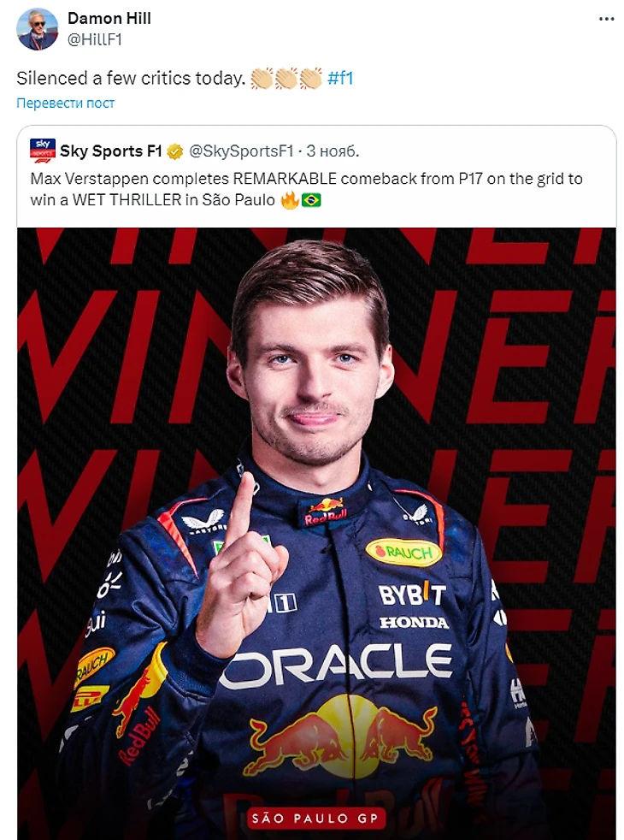The width and height of the screenshot is (624, 840).
Task: Click the Sky Sports F1 logo avatar
Action: pos(43,151)
